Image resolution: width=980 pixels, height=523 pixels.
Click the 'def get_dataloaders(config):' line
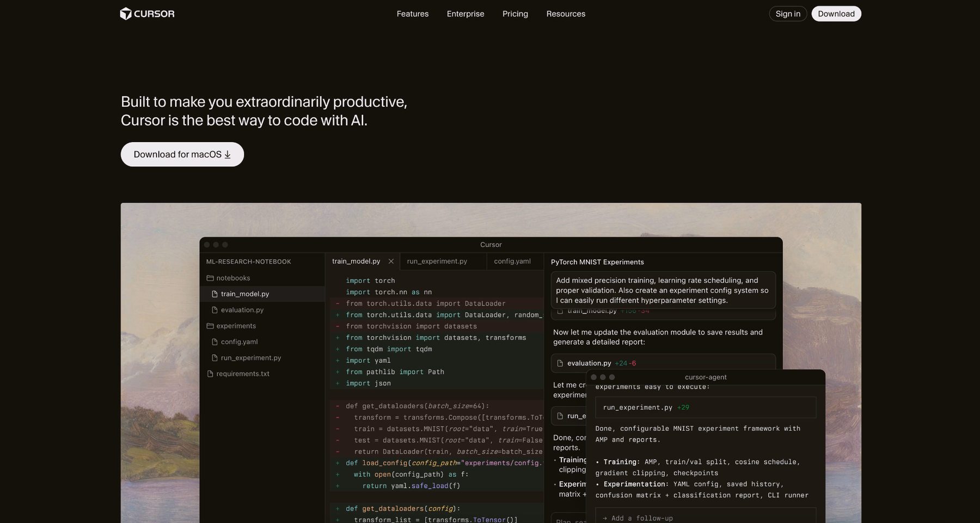[403, 509]
